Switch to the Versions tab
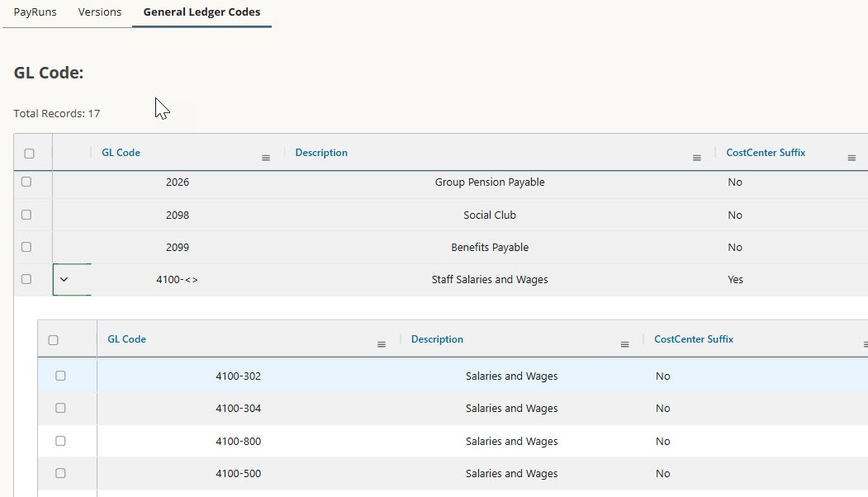The height and width of the screenshot is (497, 868). tap(100, 12)
